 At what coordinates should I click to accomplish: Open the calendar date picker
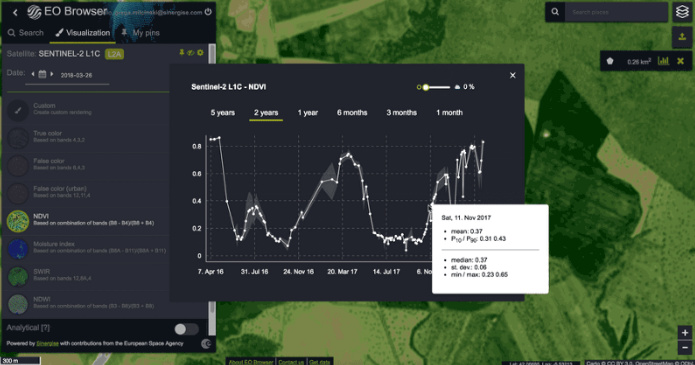pyautogui.click(x=42, y=74)
